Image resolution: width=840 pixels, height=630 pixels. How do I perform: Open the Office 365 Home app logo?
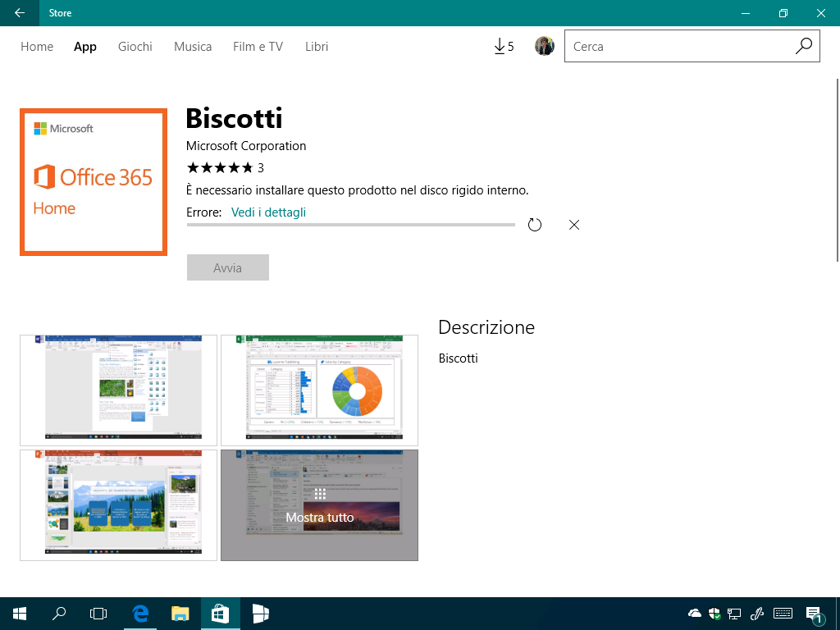(x=94, y=182)
